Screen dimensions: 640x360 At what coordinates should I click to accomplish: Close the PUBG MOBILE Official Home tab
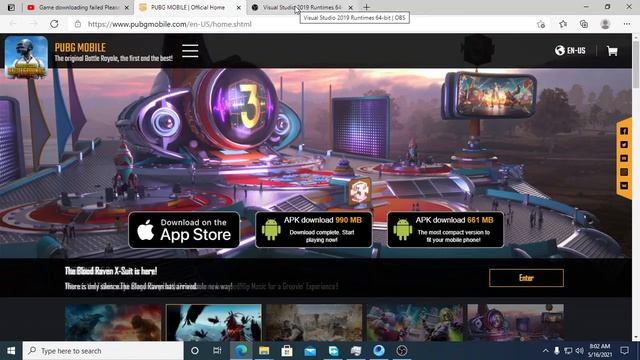coord(239,7)
